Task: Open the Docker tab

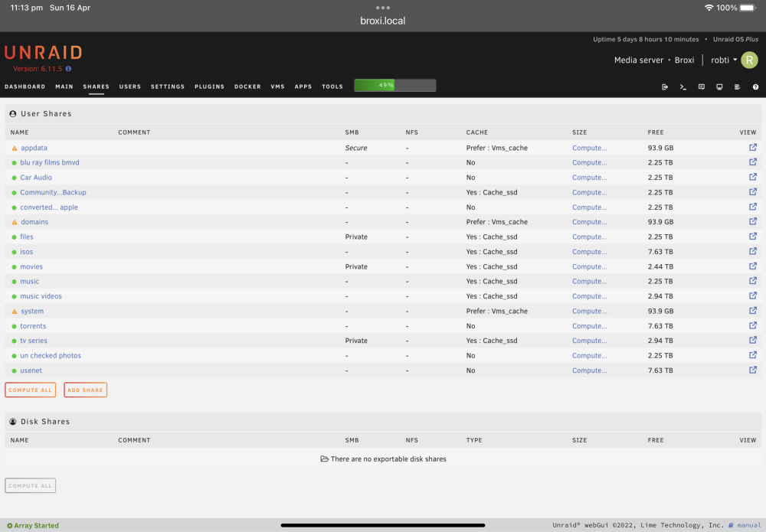Action: [x=247, y=86]
